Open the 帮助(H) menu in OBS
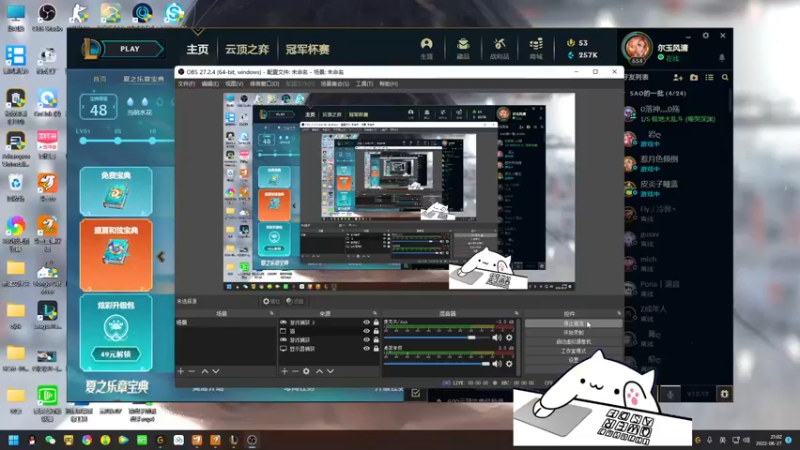 [389, 84]
